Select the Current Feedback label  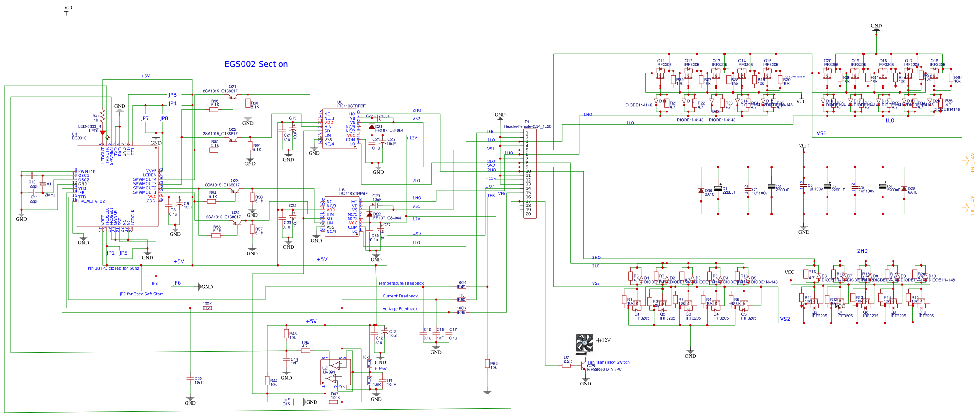click(x=400, y=296)
